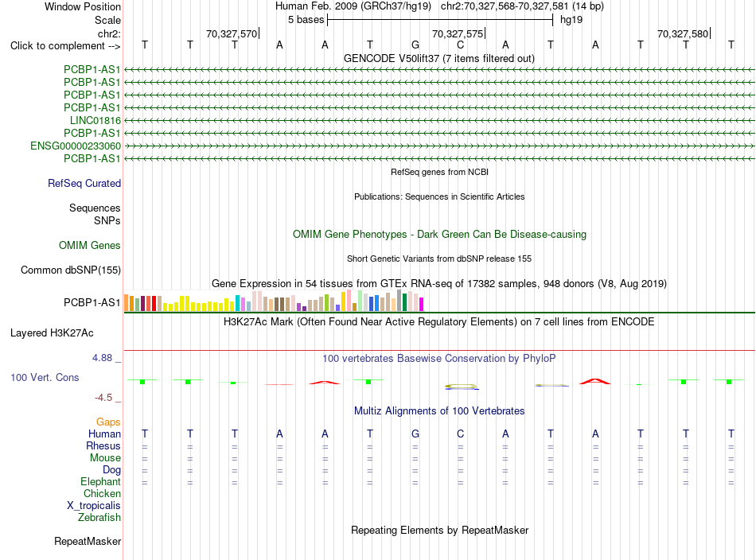
Task: Click base G in the Human alignment row
Action: tap(415, 434)
